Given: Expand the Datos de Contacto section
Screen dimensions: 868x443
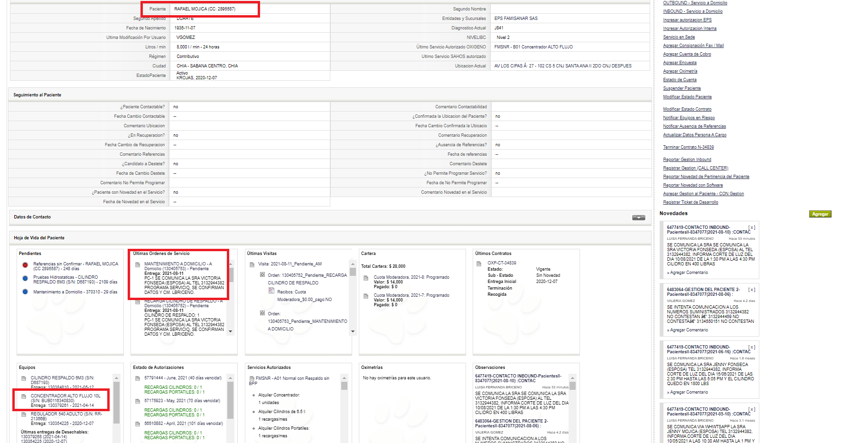Looking at the screenshot, I should 638,217.
